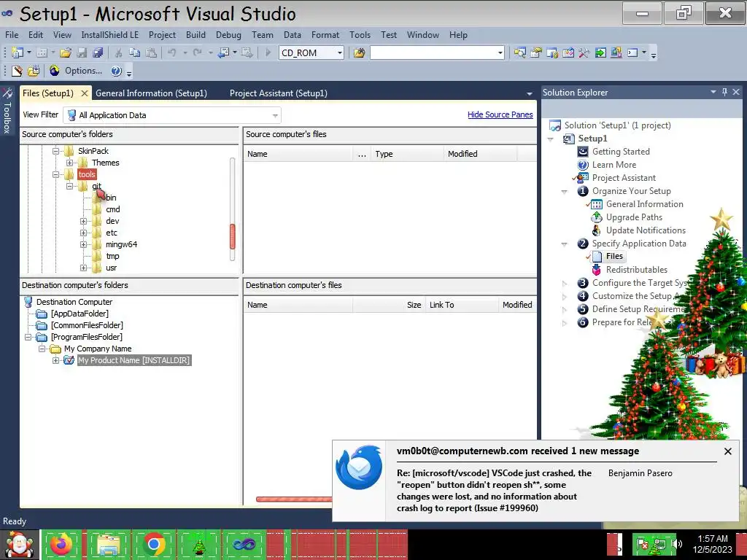Expand Configure the Target System node

[x=565, y=284]
